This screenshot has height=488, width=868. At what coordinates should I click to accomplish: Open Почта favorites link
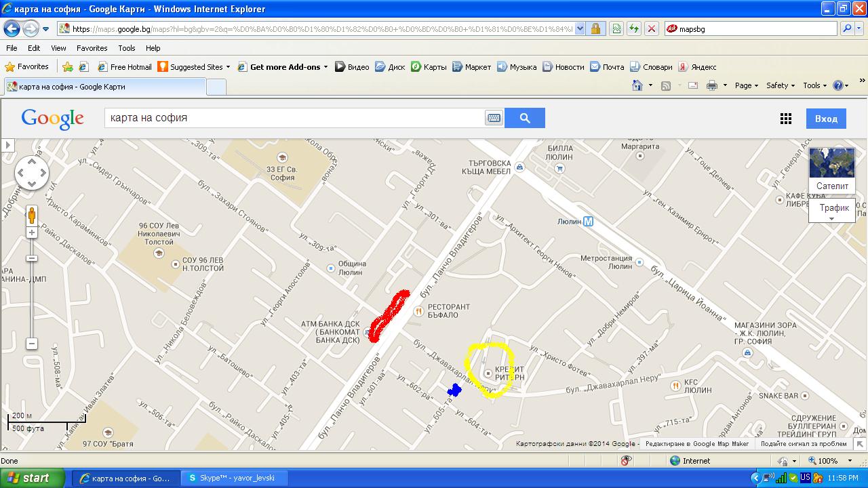(x=607, y=66)
